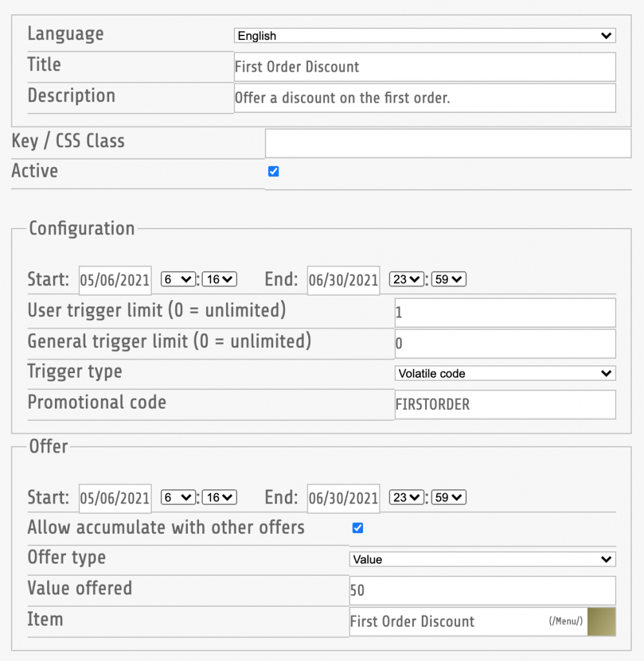Click the Title field 'First Order Discount'

[x=424, y=67]
